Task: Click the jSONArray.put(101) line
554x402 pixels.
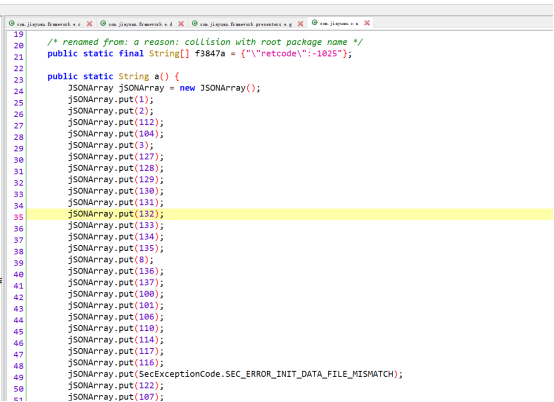Action: pyautogui.click(x=116, y=306)
